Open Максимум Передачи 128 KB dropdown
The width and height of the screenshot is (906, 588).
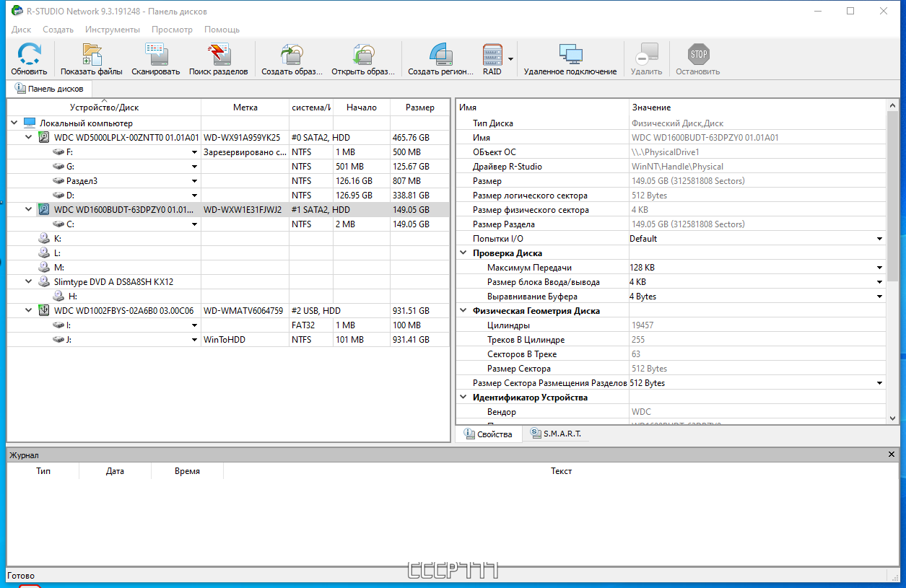879,268
